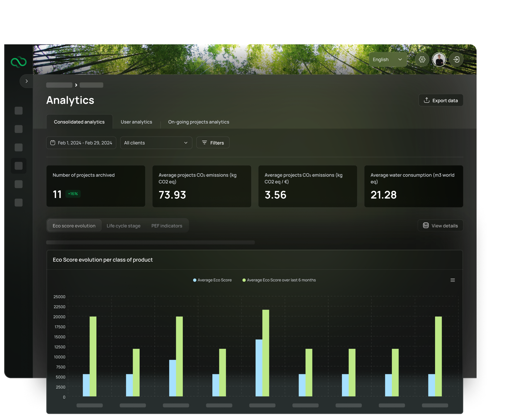Screen dimensions: 505x420
Task: Select the Life cycle stage view
Action: [123, 226]
